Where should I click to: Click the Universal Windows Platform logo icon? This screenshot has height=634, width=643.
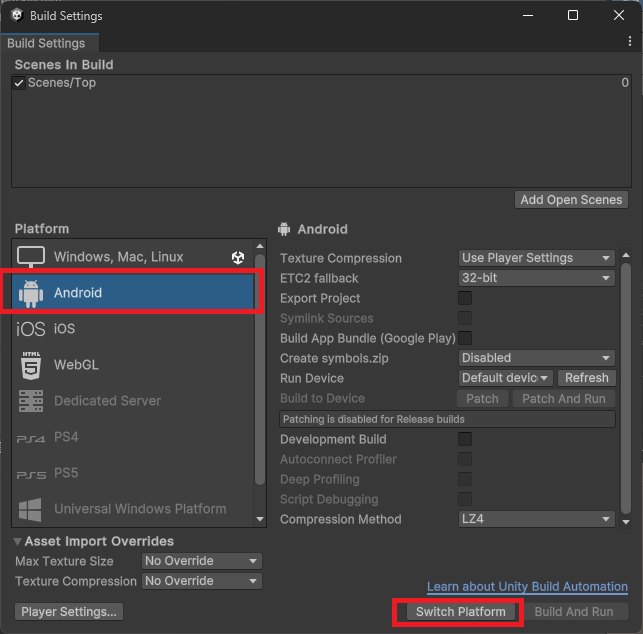pyautogui.click(x=30, y=510)
